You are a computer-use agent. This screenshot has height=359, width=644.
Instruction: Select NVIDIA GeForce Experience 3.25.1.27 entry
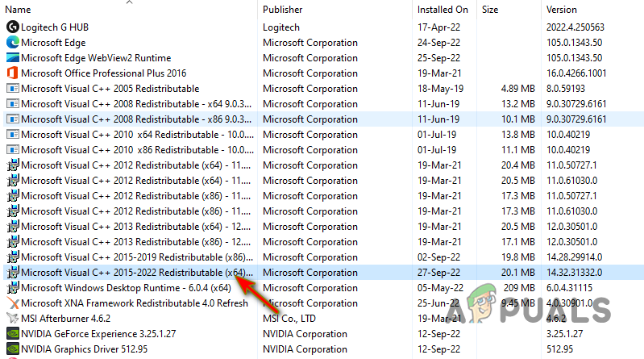(x=98, y=333)
